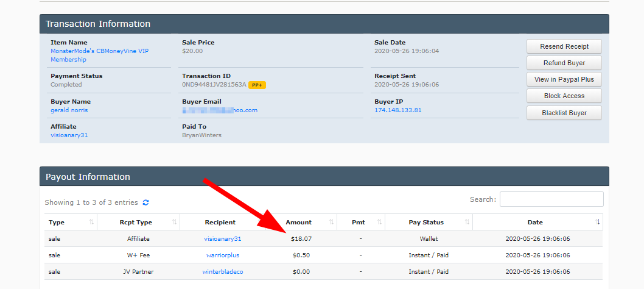
Task: Sort table by Pmt column
Action: [x=360, y=223]
